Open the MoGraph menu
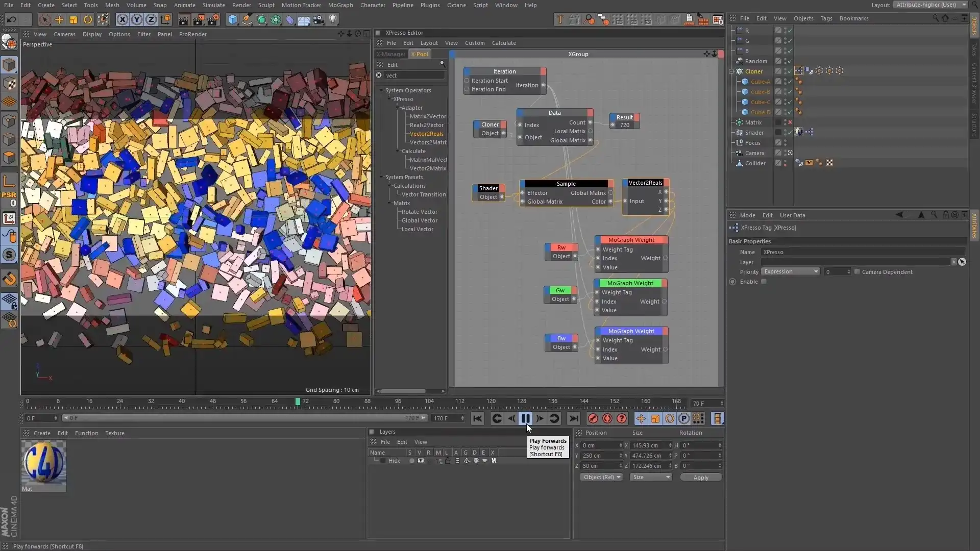Viewport: 980px width, 551px height. click(341, 5)
